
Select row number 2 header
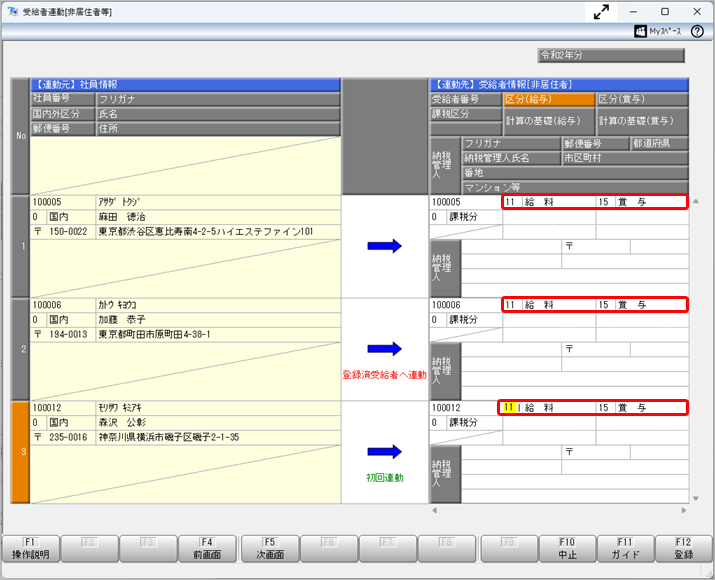click(x=21, y=350)
